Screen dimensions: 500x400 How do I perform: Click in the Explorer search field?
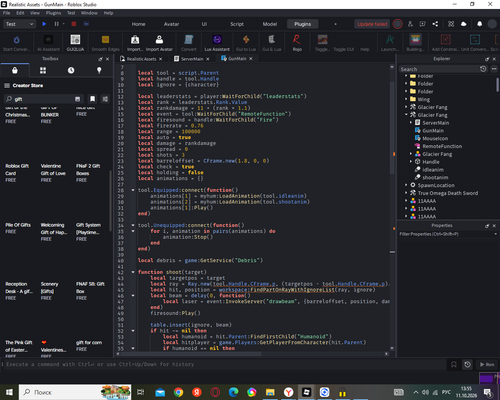point(438,69)
